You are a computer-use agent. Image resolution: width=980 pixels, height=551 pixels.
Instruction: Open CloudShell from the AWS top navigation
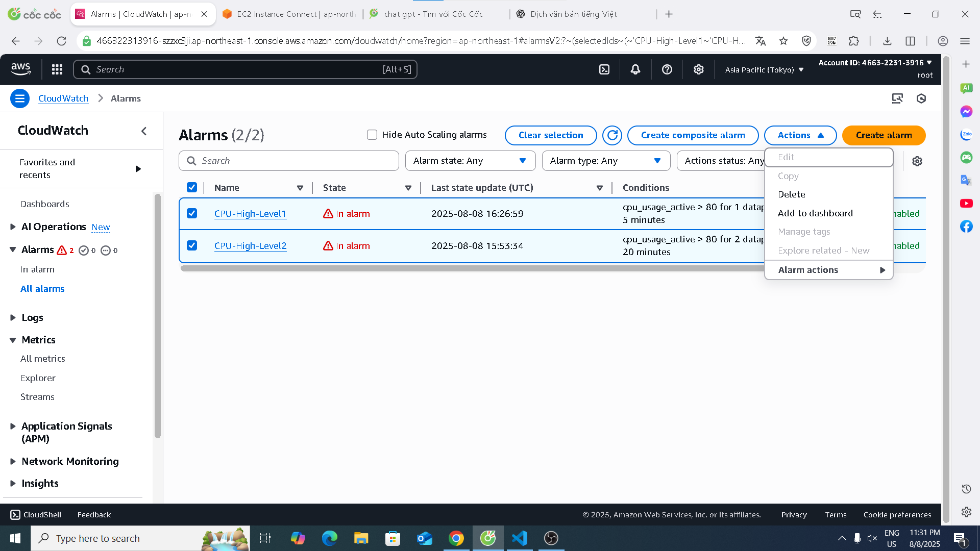click(604, 69)
